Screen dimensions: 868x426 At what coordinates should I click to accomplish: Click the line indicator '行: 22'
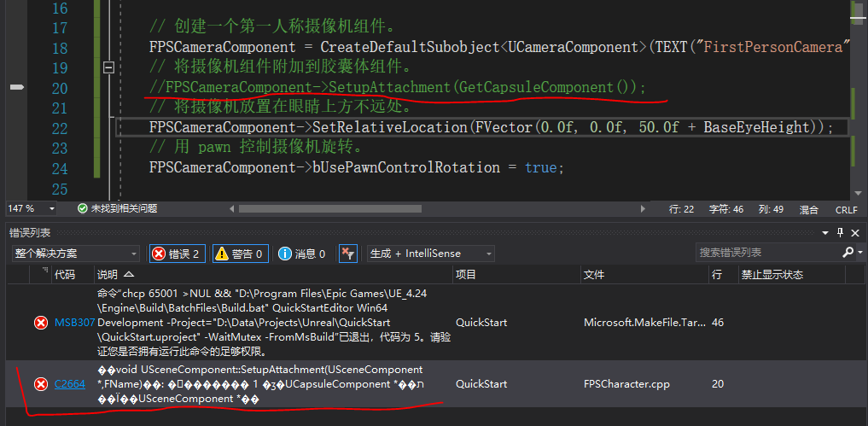[681, 209]
